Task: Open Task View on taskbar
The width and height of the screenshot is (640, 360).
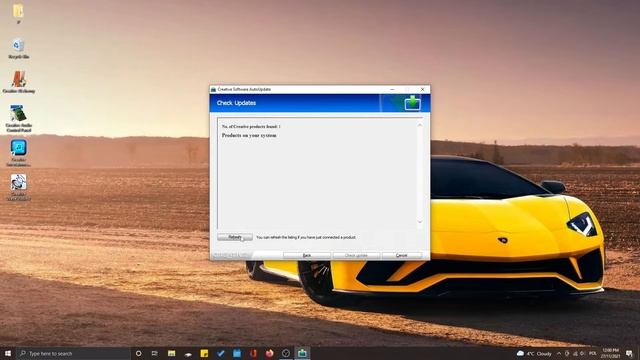Action: click(155, 353)
